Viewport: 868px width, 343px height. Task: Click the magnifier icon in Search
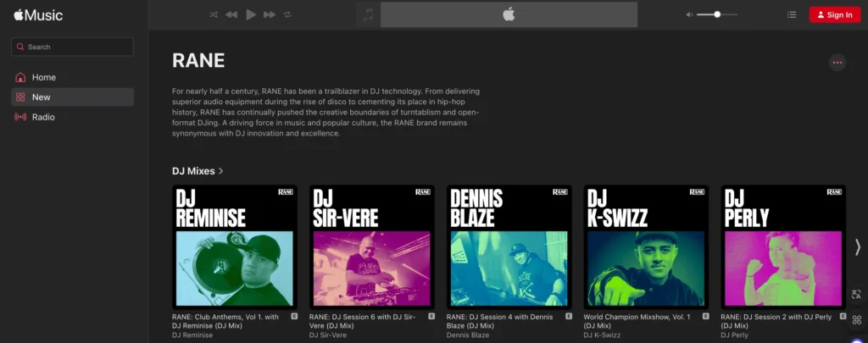[20, 47]
